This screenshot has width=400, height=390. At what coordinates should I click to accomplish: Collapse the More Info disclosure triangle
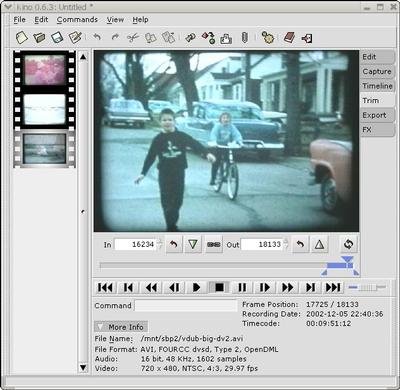(x=100, y=327)
